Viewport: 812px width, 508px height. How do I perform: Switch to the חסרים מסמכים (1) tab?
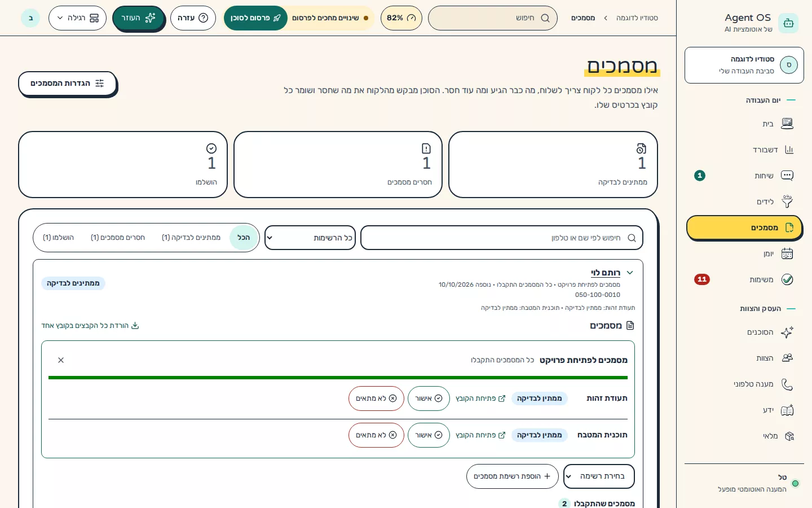tap(118, 238)
